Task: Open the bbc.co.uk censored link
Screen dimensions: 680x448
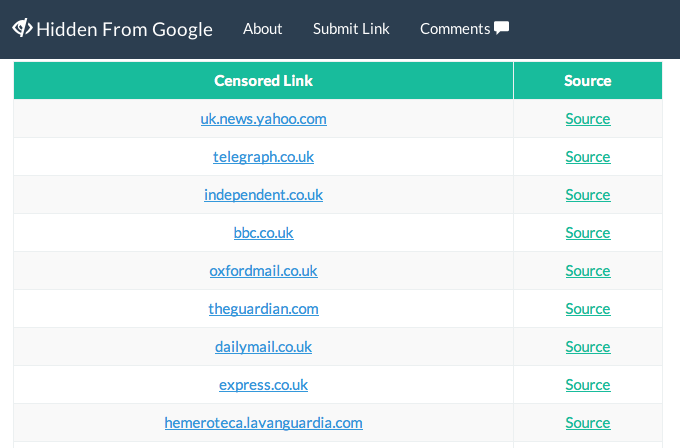Action: (x=263, y=233)
